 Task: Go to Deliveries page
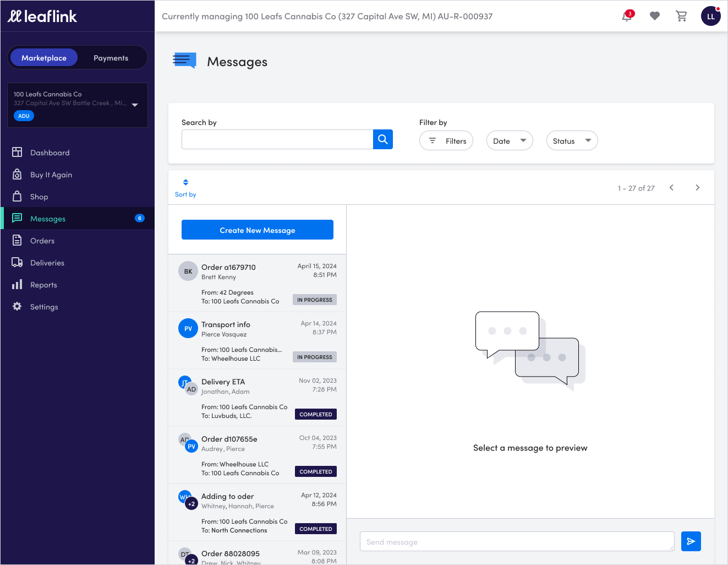[x=78, y=263]
